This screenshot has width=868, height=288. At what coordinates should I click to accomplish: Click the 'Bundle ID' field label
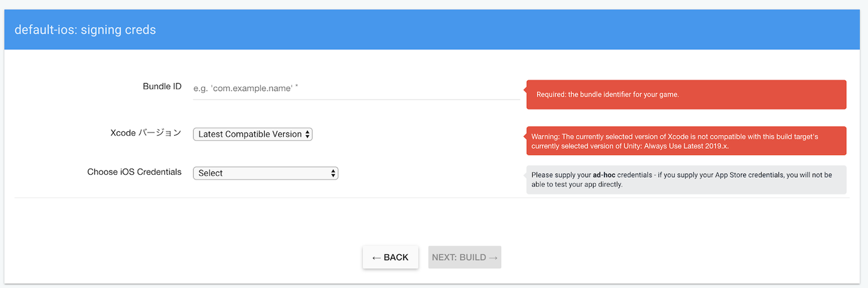coord(162,86)
